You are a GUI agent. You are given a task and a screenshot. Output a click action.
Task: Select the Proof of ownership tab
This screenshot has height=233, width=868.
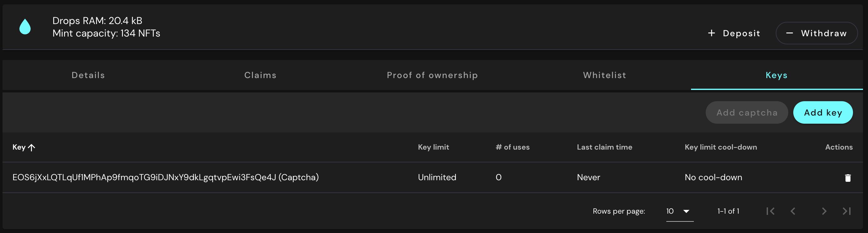(x=432, y=75)
